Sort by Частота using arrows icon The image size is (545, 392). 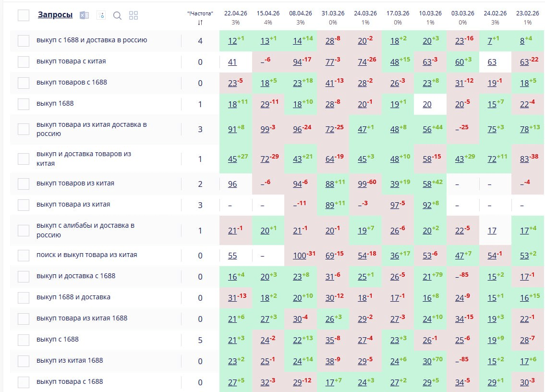[200, 23]
